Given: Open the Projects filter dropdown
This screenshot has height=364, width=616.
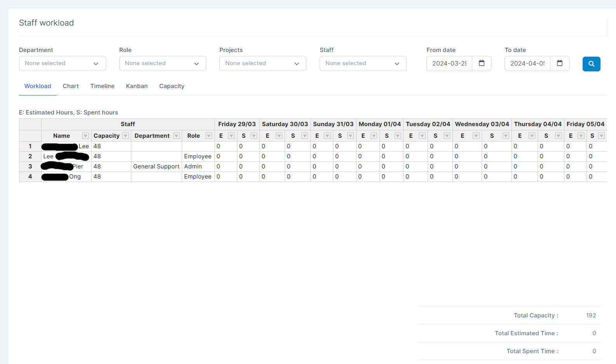Looking at the screenshot, I should point(263,64).
